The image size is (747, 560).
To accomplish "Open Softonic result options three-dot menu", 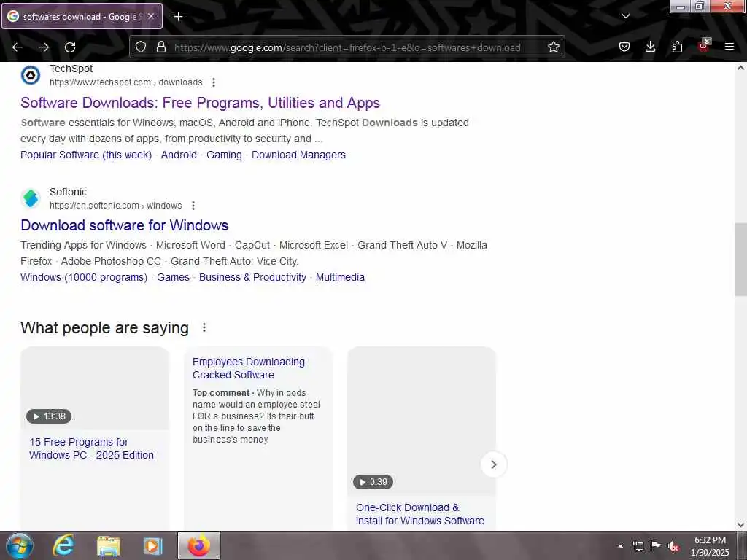I will 193,206.
